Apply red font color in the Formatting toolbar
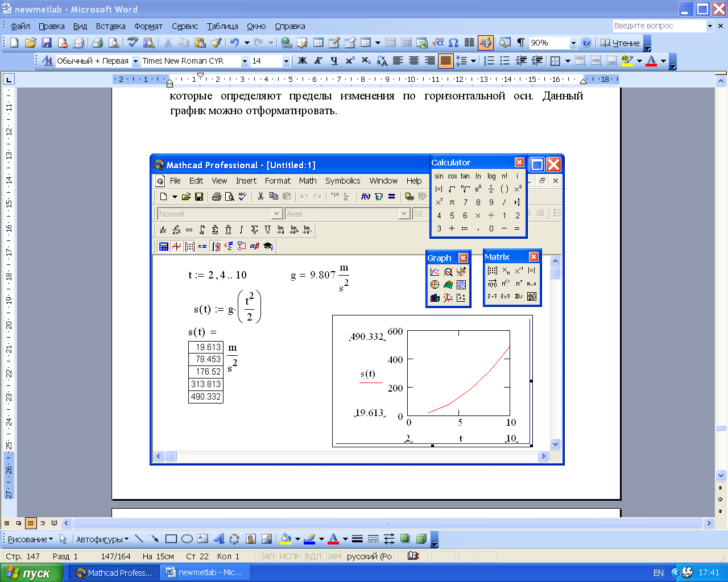728x582 pixels. click(651, 61)
